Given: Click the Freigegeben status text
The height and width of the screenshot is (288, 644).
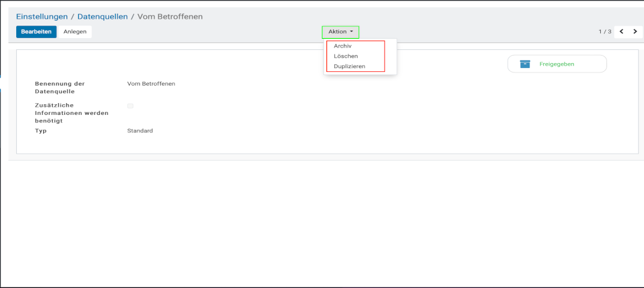Looking at the screenshot, I should point(556,64).
